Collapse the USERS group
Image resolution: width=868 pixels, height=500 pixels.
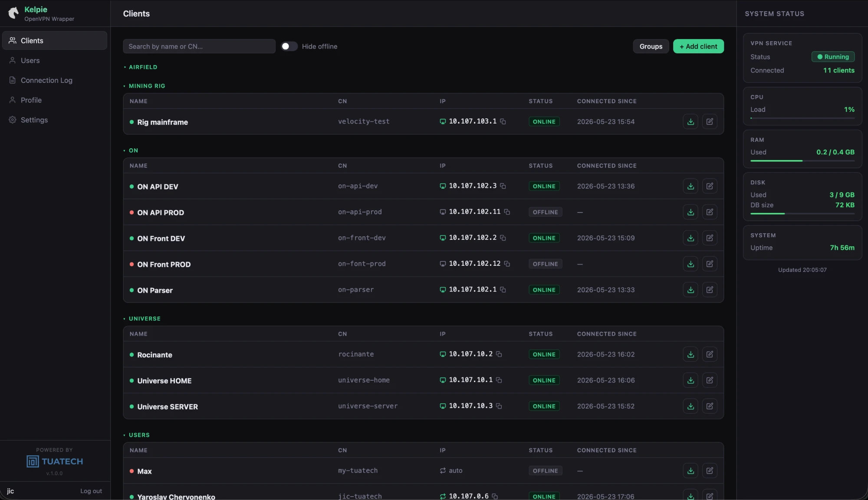(137, 435)
